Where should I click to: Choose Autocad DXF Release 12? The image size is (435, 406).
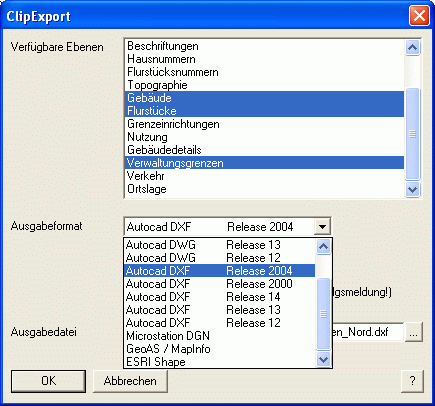coord(219,323)
